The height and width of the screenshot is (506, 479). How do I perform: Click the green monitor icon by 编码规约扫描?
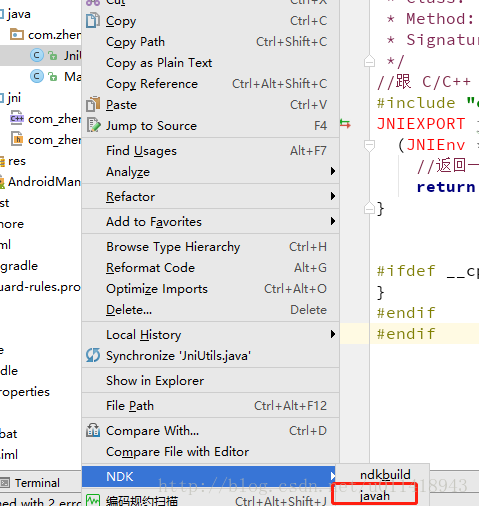93,500
